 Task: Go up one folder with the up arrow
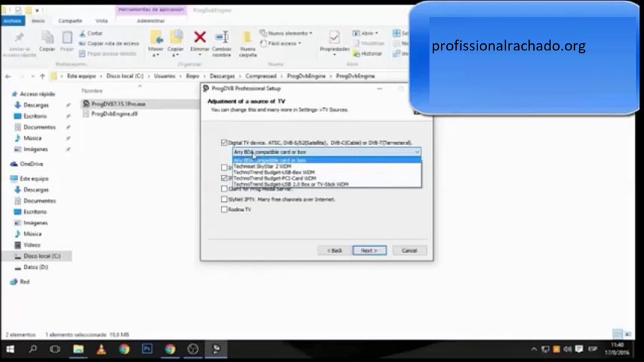(42, 76)
